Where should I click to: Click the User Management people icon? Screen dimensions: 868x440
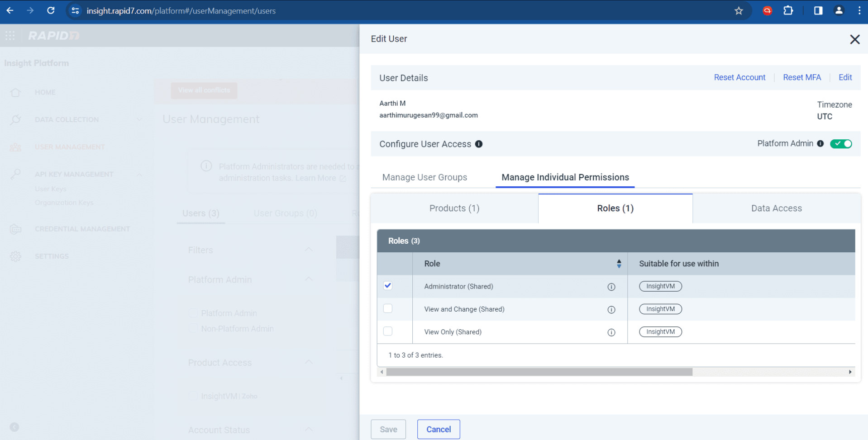[x=15, y=147]
